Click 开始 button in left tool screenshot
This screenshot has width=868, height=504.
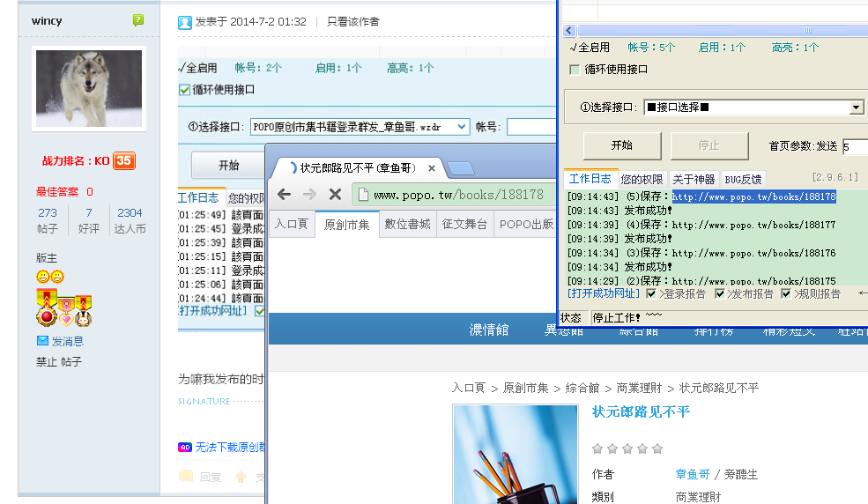click(x=228, y=165)
